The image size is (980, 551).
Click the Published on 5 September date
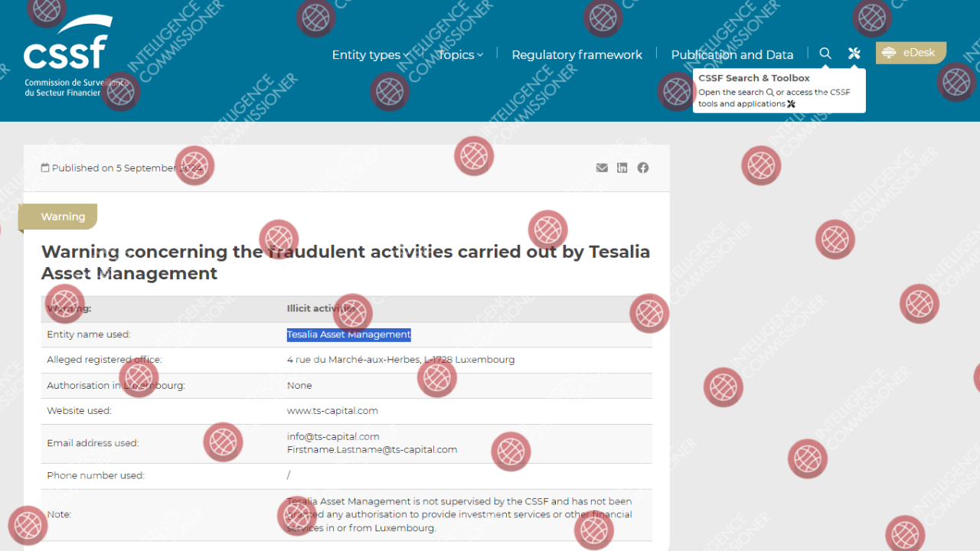[122, 168]
